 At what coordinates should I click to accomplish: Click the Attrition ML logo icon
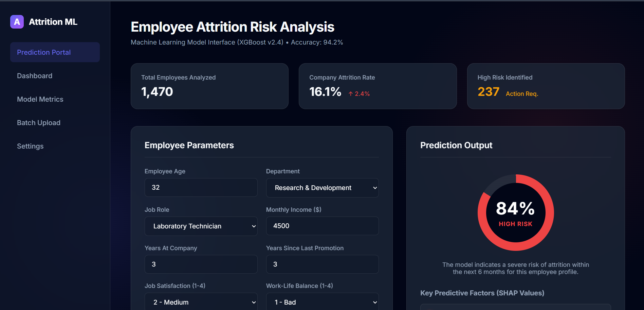click(x=17, y=22)
